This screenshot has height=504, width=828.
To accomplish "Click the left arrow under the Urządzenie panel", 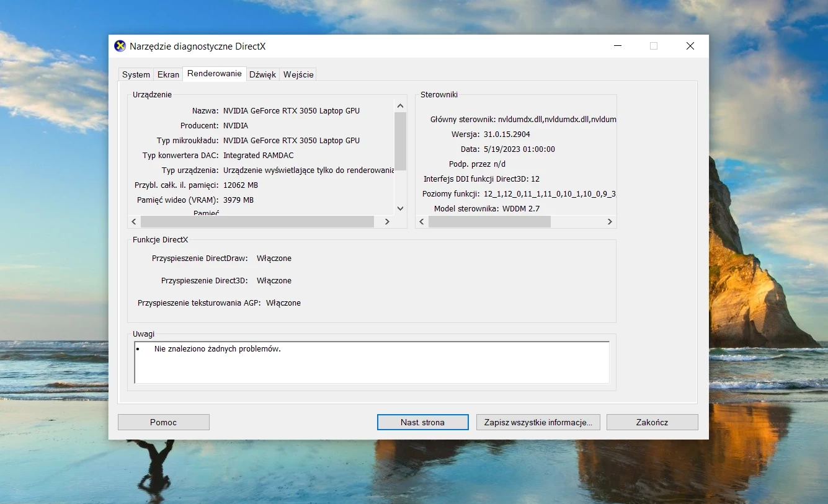I will 133,221.
